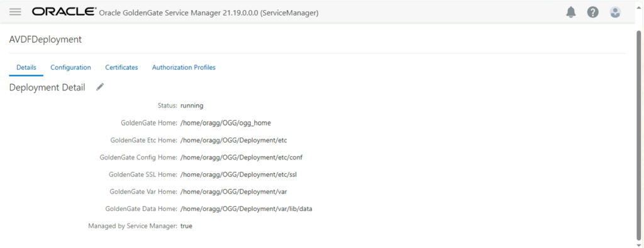This screenshot has width=644, height=248.
Task: Edit Deployment Detail with the pencil icon
Action: click(x=100, y=87)
